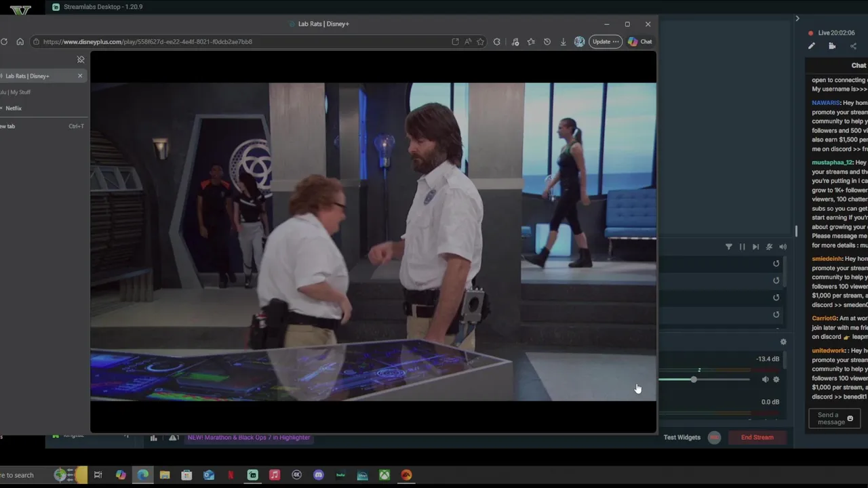Adjust the Streamlabs mixer volume slider
Image resolution: width=868 pixels, height=488 pixels.
[x=694, y=380]
